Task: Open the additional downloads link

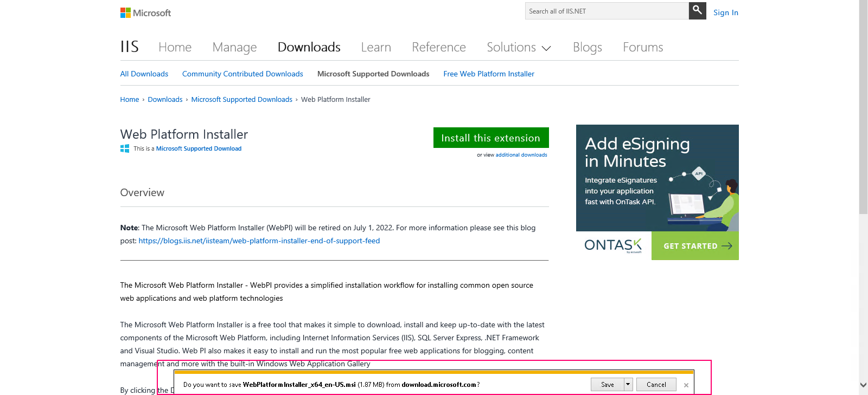Action: click(x=521, y=155)
